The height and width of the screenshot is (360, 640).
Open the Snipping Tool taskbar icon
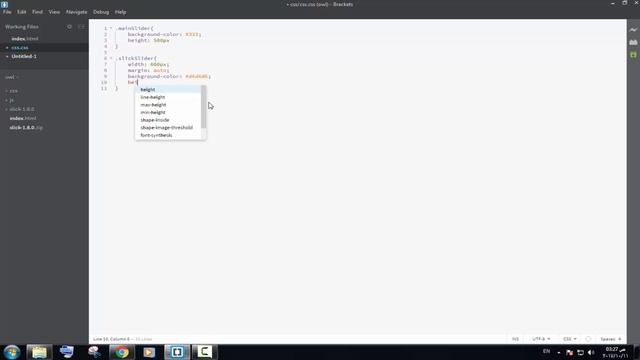(94, 352)
